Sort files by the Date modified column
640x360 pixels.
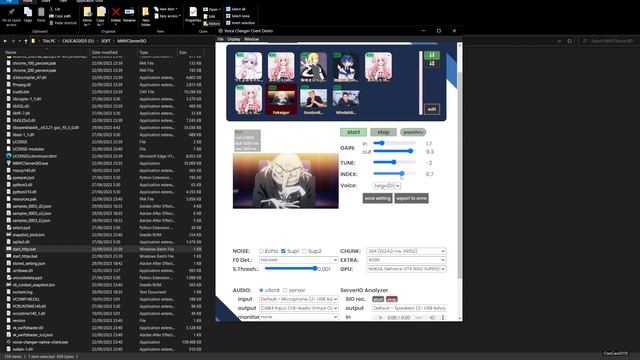104,52
